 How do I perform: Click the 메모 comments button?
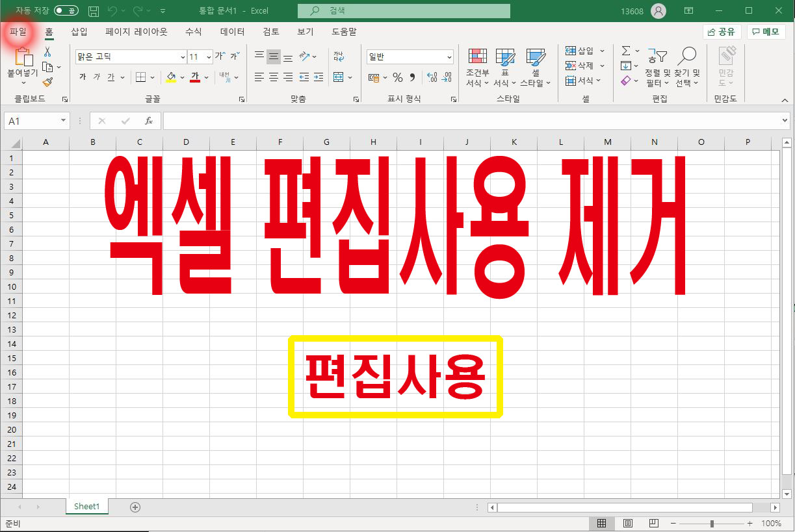(x=766, y=31)
